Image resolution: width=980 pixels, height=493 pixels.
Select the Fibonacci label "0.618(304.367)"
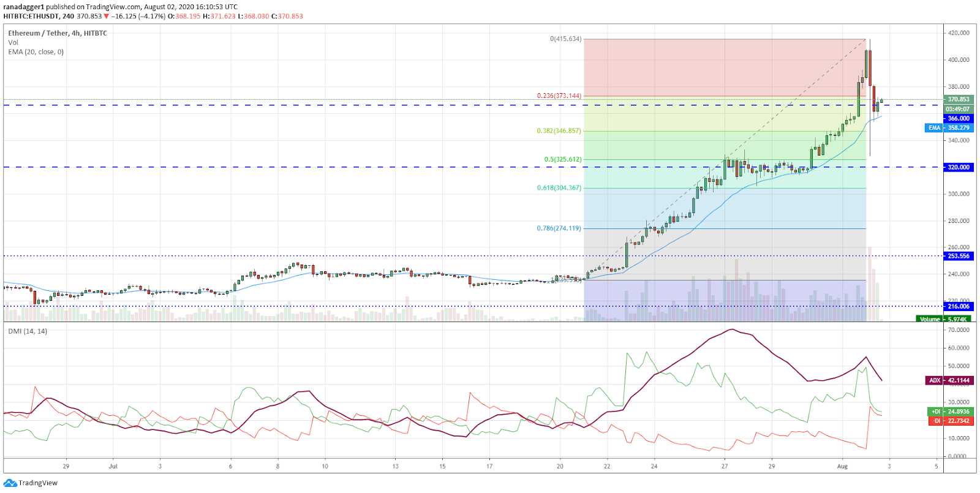coord(559,188)
